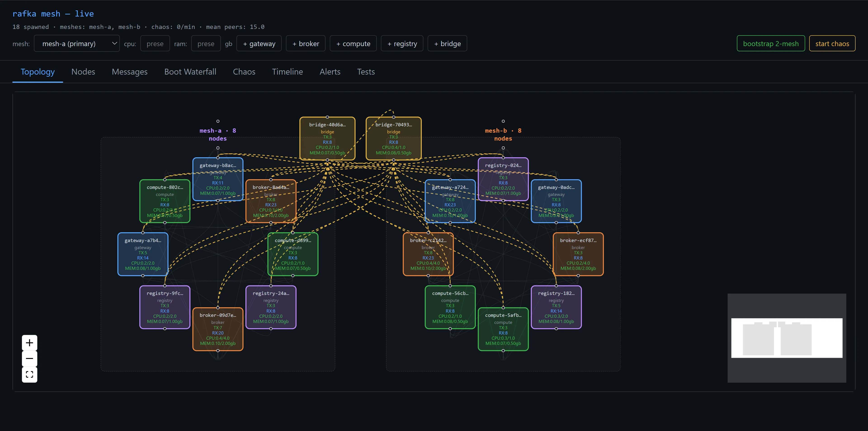Open the Alerts tab
The width and height of the screenshot is (868, 431).
[330, 72]
